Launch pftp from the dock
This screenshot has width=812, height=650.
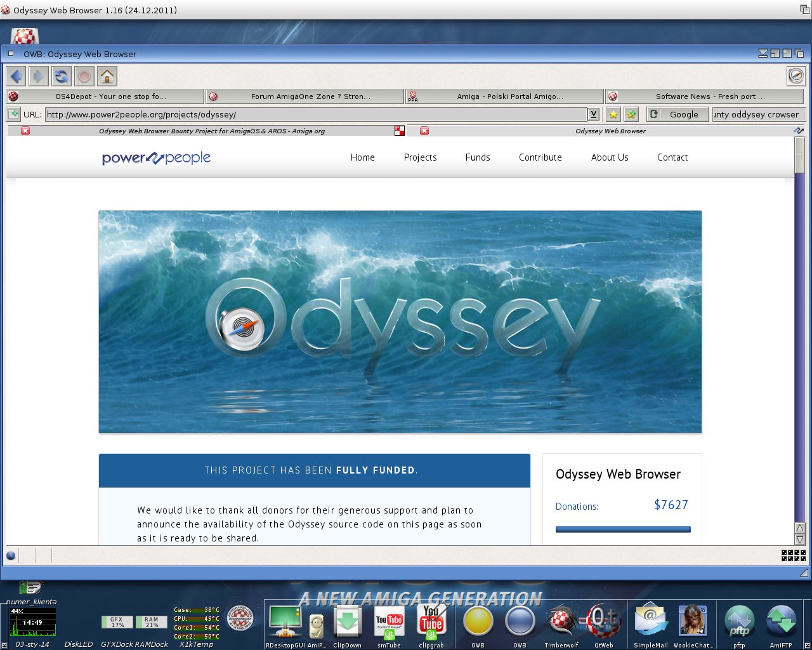point(739,626)
